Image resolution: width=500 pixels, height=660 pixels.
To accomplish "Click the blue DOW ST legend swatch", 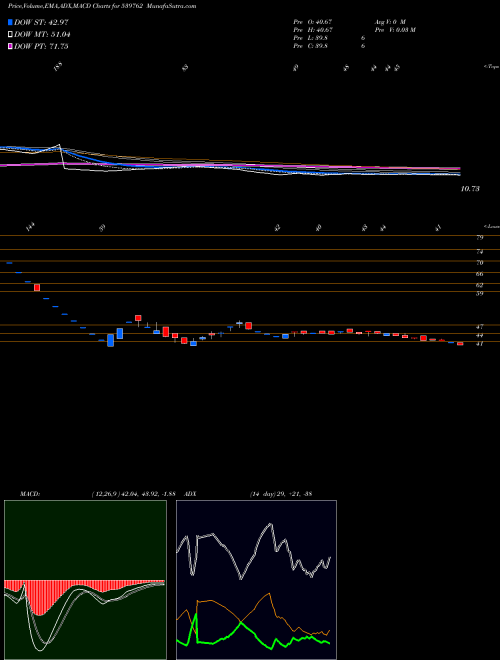I will point(11,23).
